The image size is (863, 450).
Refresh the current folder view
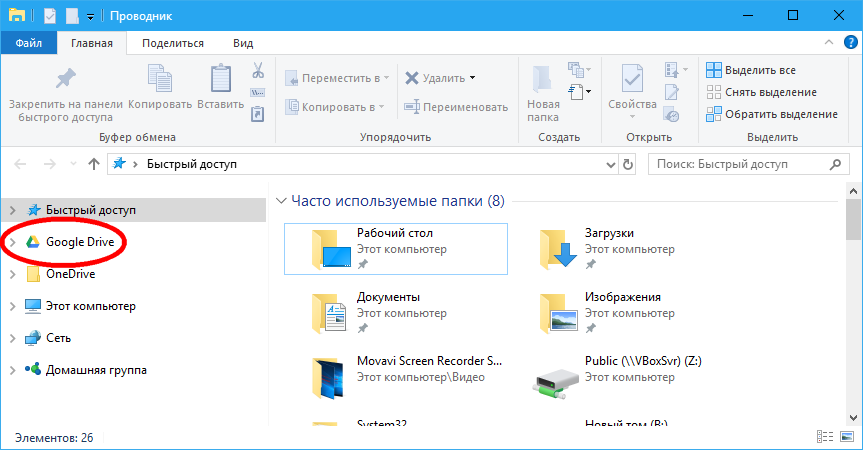click(627, 164)
